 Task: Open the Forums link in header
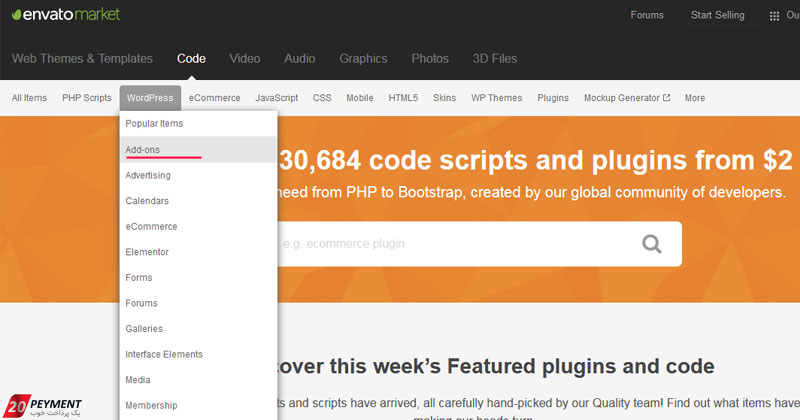pyautogui.click(x=646, y=15)
